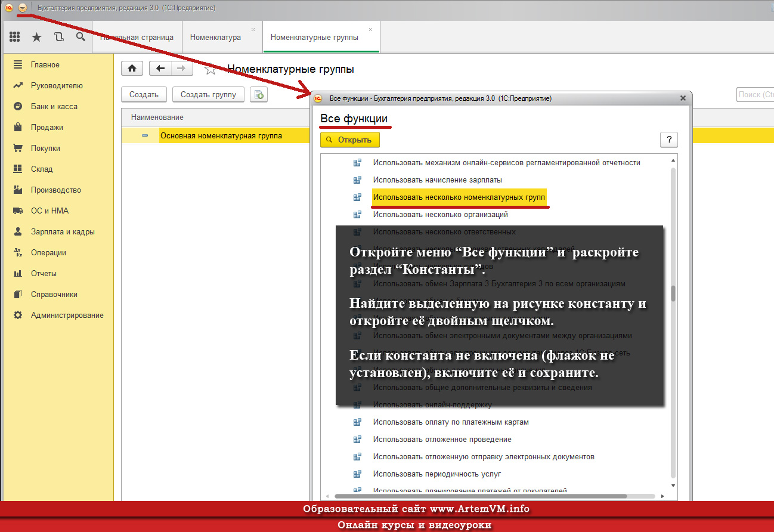
Task: Select Использовать несколько номенклатурных групп
Action: pyautogui.click(x=459, y=197)
